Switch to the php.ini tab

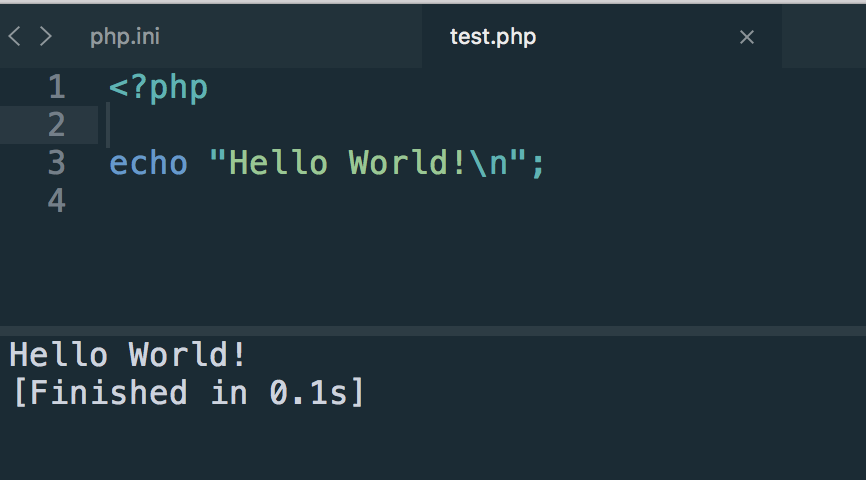coord(125,36)
